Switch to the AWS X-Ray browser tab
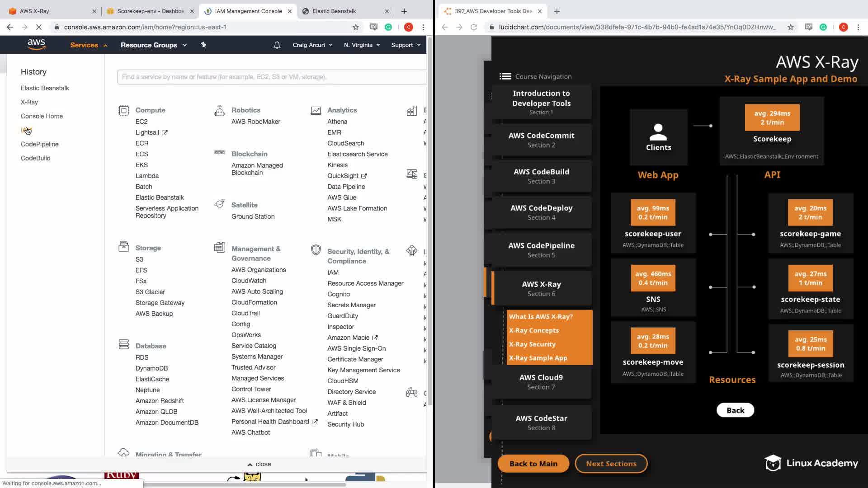The width and height of the screenshot is (868, 488). tap(34, 11)
